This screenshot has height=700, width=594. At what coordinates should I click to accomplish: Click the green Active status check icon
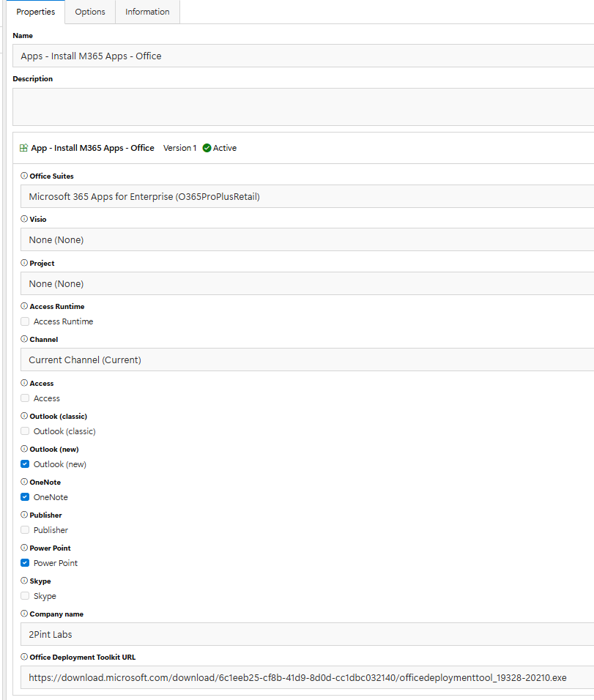(207, 148)
